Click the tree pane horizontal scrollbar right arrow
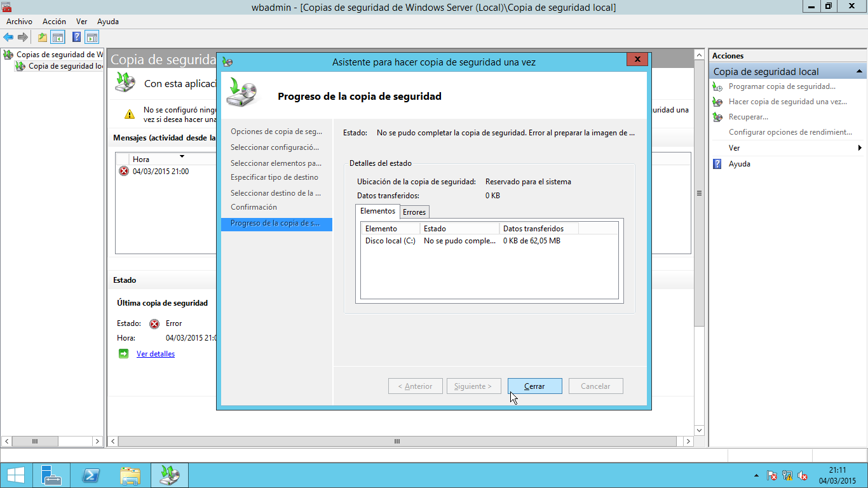Viewport: 868px width, 488px height. [97, 441]
